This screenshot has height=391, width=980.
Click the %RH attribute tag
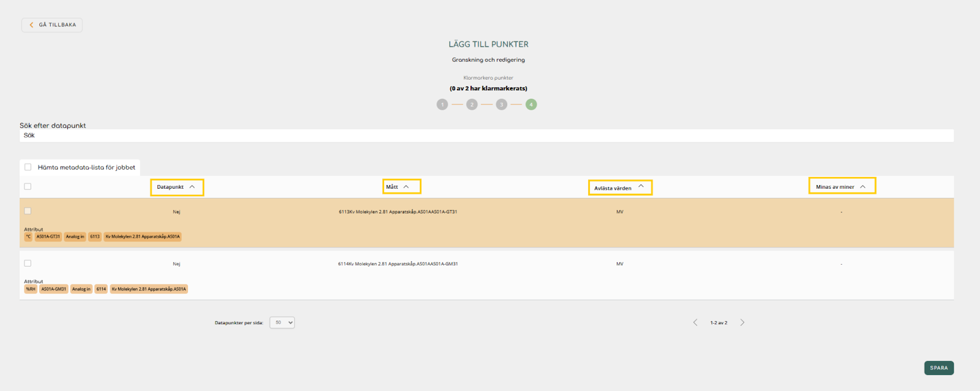[31, 289]
